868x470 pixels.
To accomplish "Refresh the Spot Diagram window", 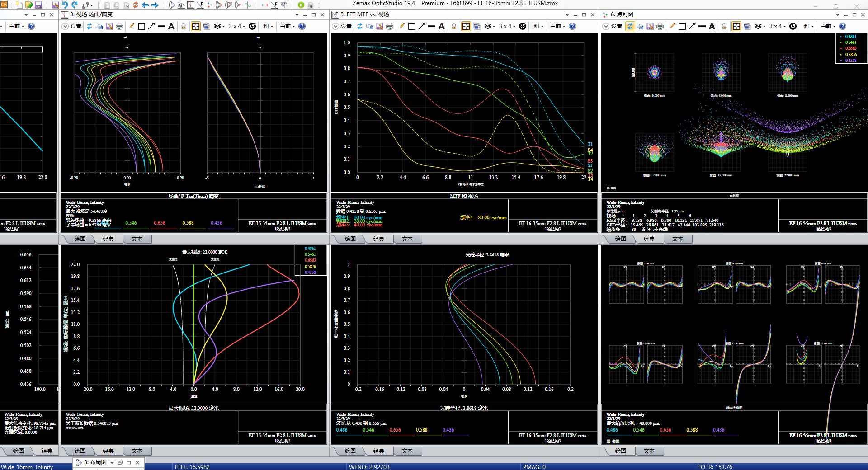I will click(x=630, y=26).
